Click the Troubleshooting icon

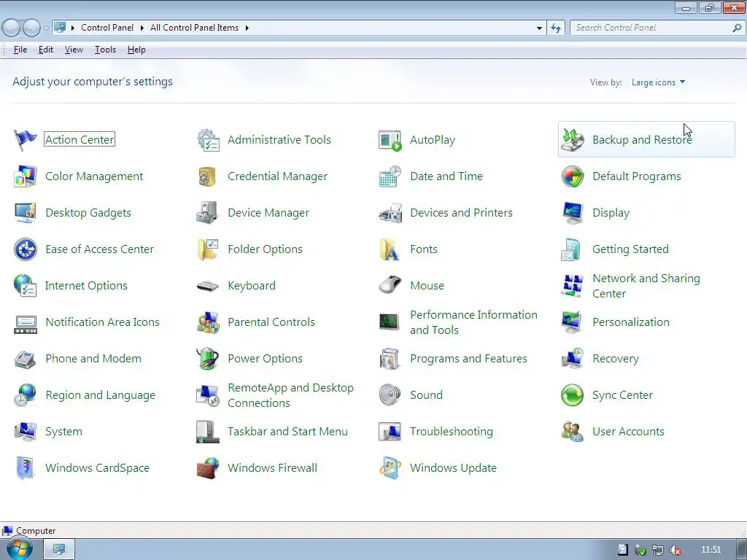point(390,432)
